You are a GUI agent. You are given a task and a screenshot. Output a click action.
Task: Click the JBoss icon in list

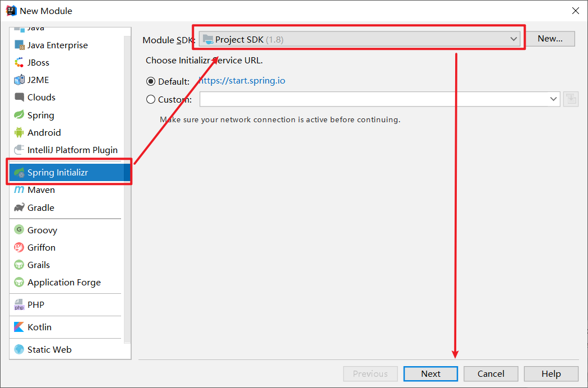pyautogui.click(x=19, y=63)
